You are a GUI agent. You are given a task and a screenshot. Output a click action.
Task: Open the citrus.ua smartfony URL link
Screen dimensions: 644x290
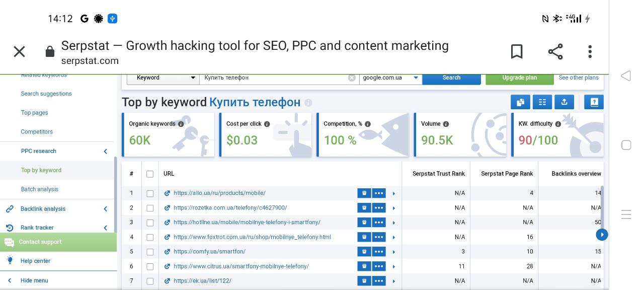tap(241, 266)
